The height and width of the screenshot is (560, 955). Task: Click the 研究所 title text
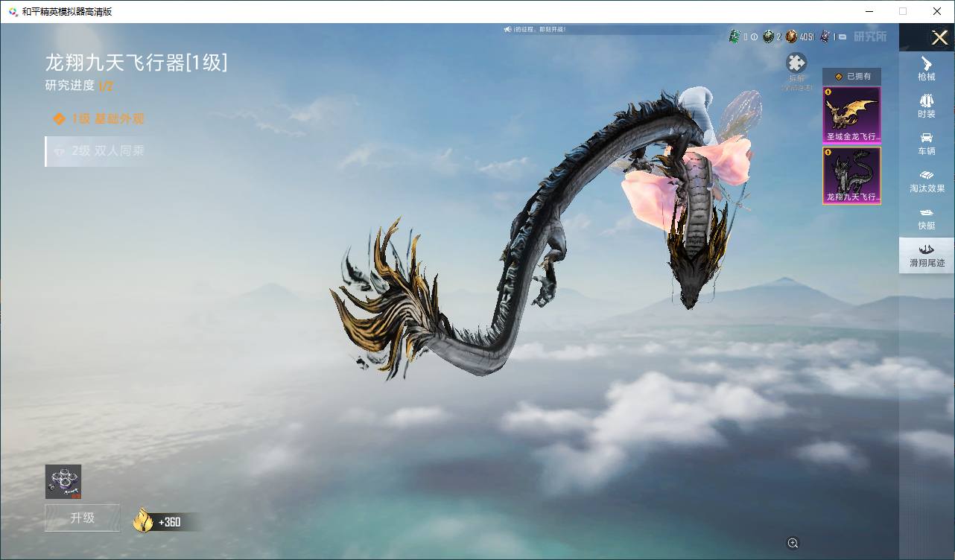click(x=870, y=36)
